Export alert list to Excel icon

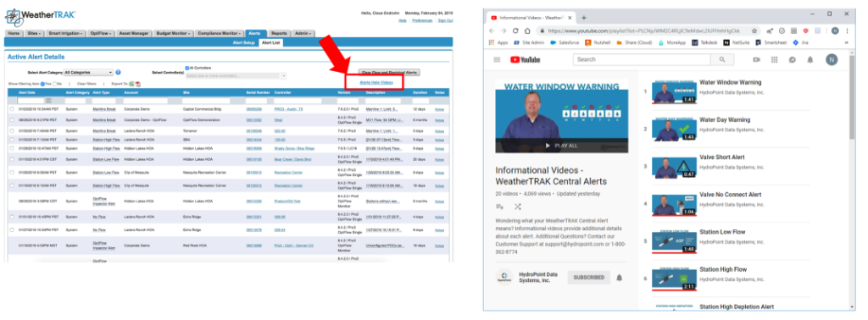tap(131, 84)
